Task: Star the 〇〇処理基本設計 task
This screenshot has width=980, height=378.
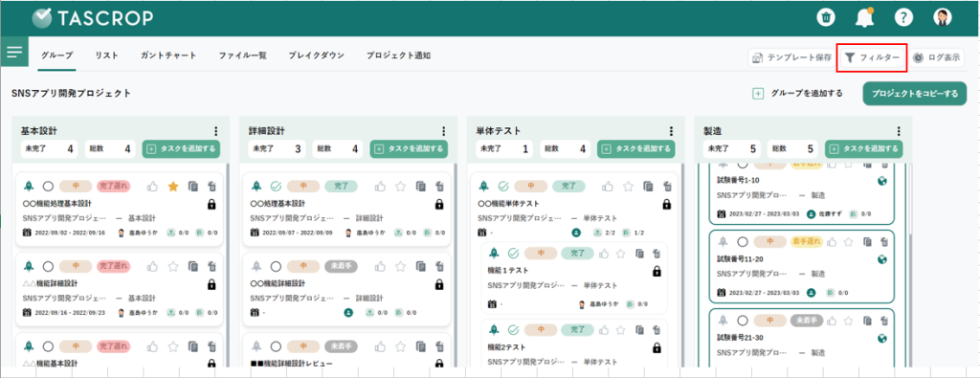Action: [401, 187]
